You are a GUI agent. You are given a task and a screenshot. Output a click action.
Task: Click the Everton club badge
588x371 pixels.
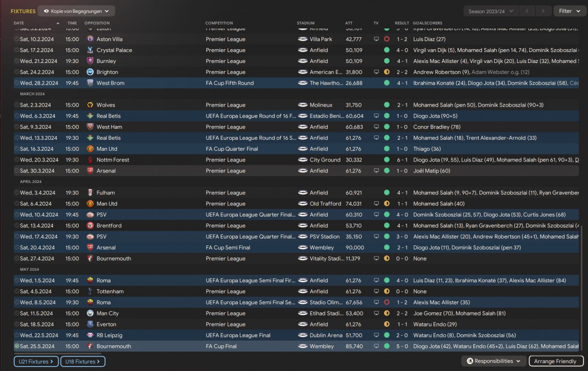[x=90, y=325]
